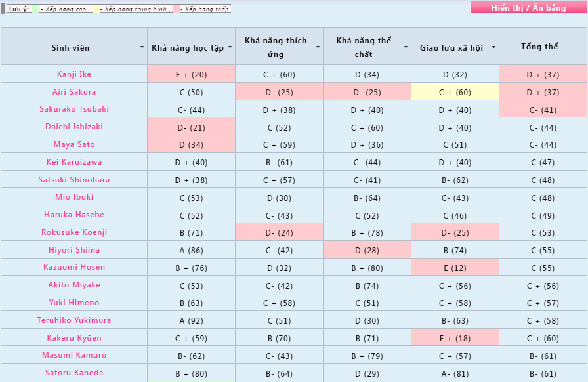Open Airi Sakura student link
The width and height of the screenshot is (588, 382).
74,92
